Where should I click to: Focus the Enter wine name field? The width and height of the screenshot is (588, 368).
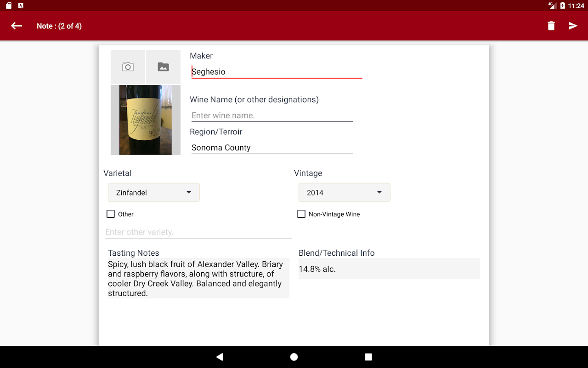point(272,115)
